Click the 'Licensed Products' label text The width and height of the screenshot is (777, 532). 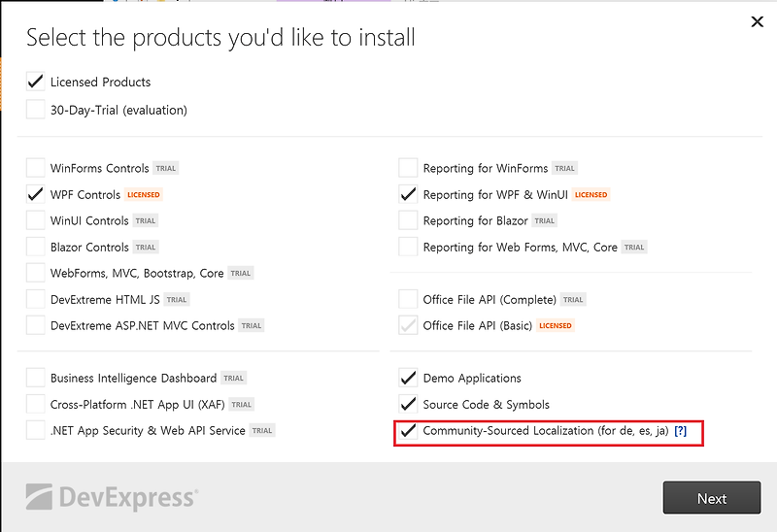(x=101, y=83)
